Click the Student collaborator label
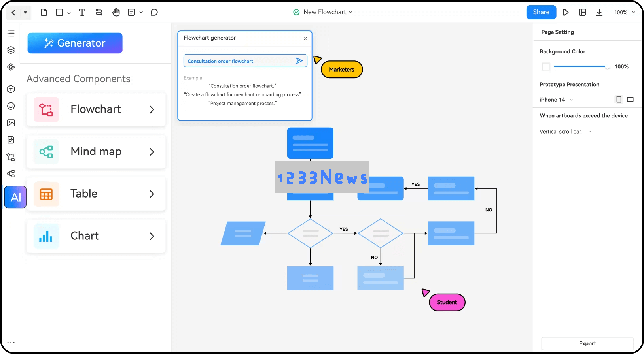Image resolution: width=644 pixels, height=354 pixels. 447,302
